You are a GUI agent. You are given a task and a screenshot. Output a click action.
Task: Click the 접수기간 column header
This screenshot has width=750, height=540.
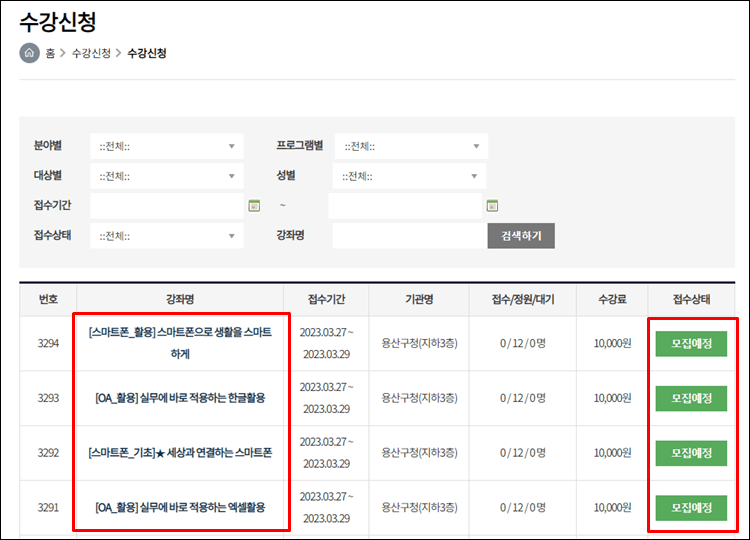[326, 299]
